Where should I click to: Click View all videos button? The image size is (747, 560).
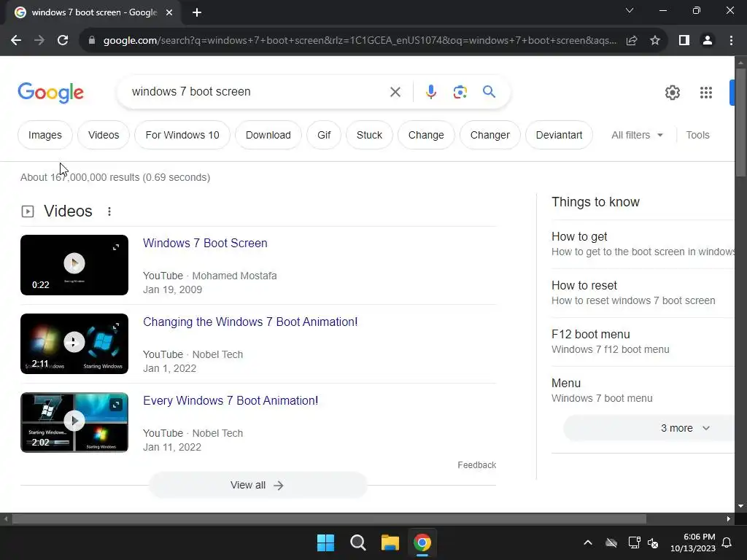(258, 485)
